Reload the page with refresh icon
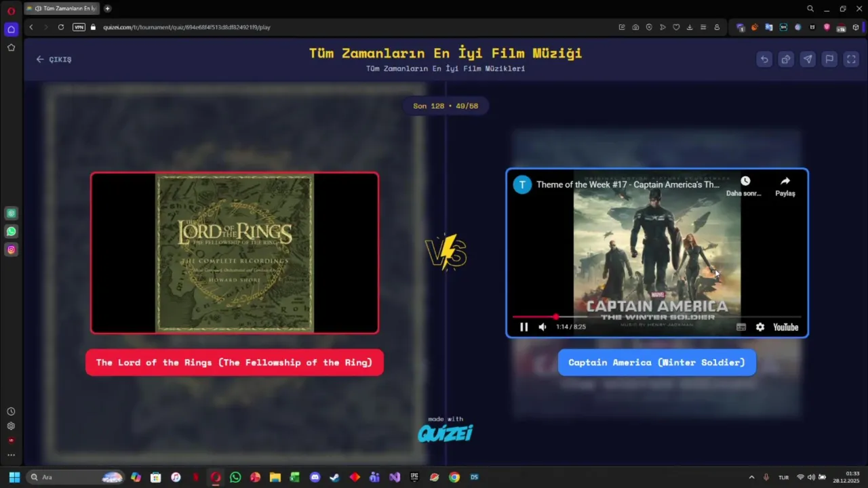This screenshot has height=488, width=868. [61, 27]
